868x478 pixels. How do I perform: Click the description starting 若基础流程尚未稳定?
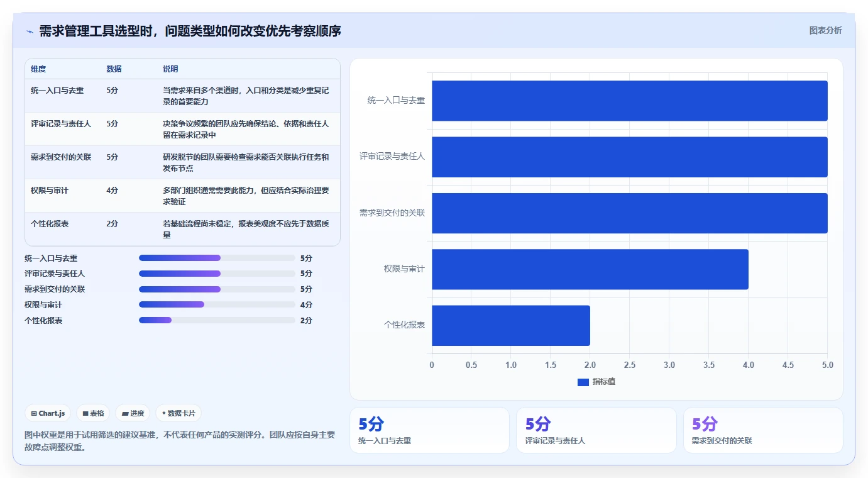pyautogui.click(x=246, y=229)
